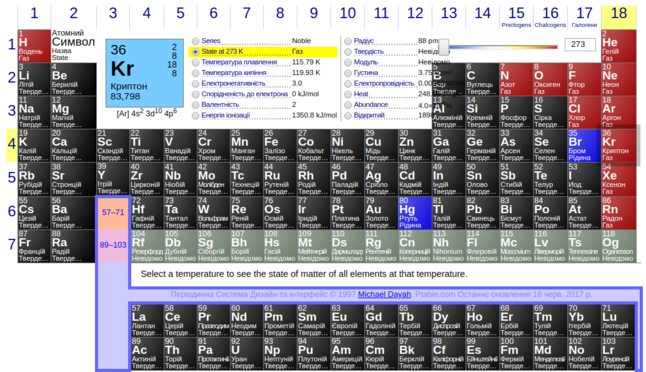Click the Rutherfordium (Rf) element cell

point(147,246)
